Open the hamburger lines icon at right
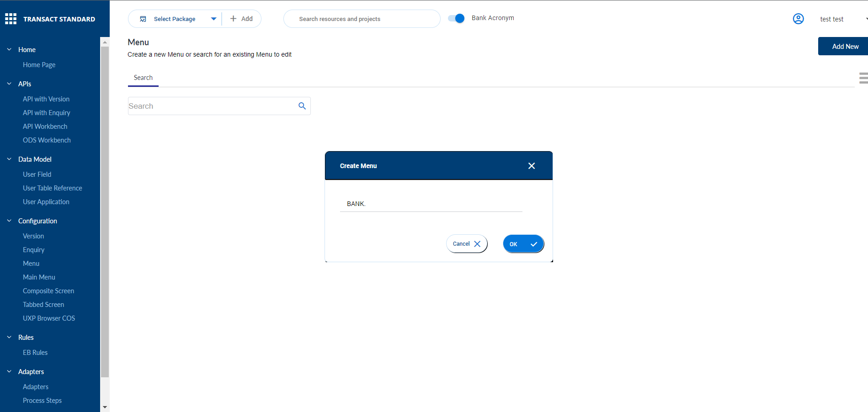The height and width of the screenshot is (412, 868). pos(863,78)
